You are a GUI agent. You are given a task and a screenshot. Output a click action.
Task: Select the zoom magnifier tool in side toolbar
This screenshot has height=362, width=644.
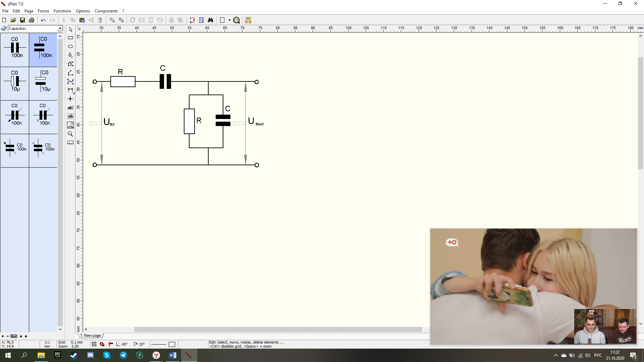tap(70, 134)
